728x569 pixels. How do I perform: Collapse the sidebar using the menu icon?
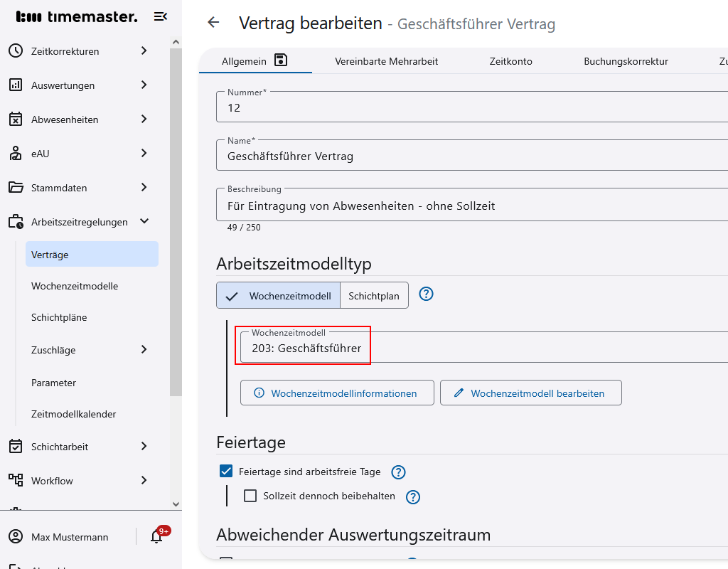pyautogui.click(x=161, y=16)
